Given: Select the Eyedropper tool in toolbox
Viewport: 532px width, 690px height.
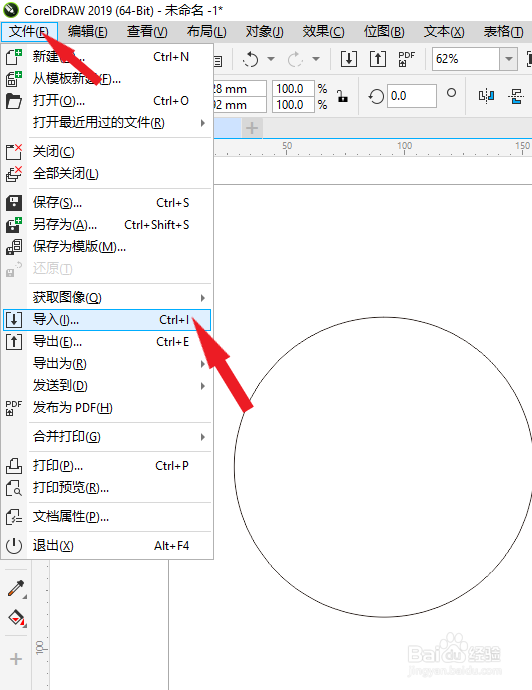Looking at the screenshot, I should 16,588.
